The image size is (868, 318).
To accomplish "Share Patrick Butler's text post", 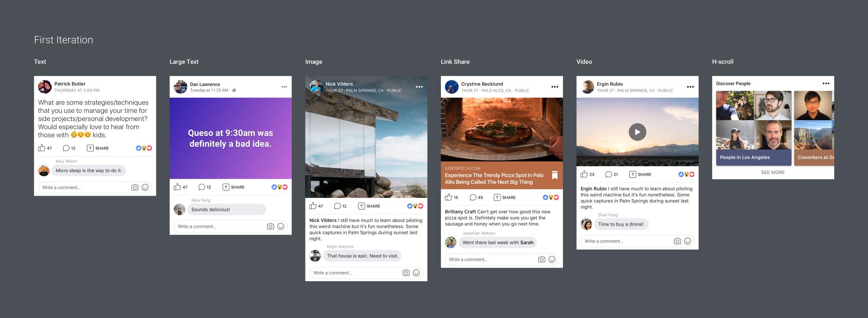I will coord(98,148).
